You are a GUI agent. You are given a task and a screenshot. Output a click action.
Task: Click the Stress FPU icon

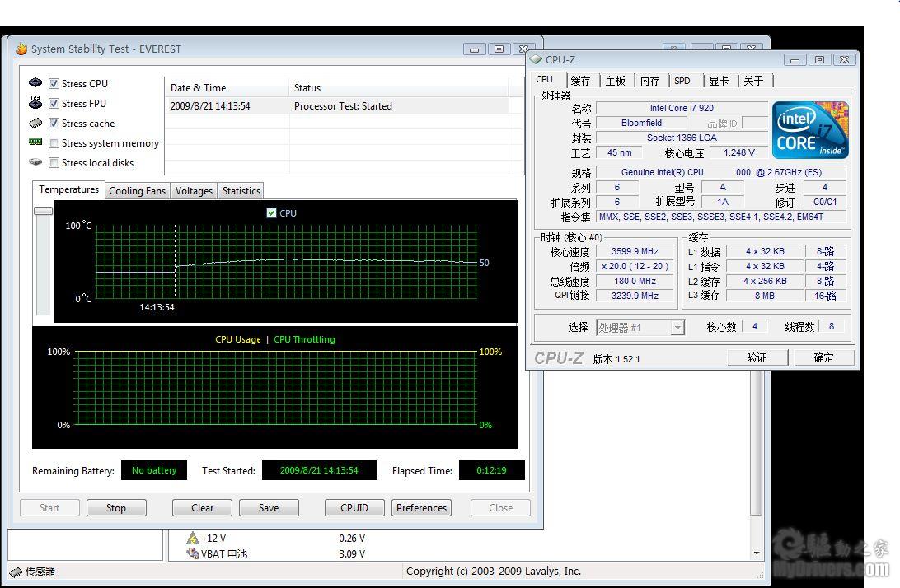pos(35,102)
